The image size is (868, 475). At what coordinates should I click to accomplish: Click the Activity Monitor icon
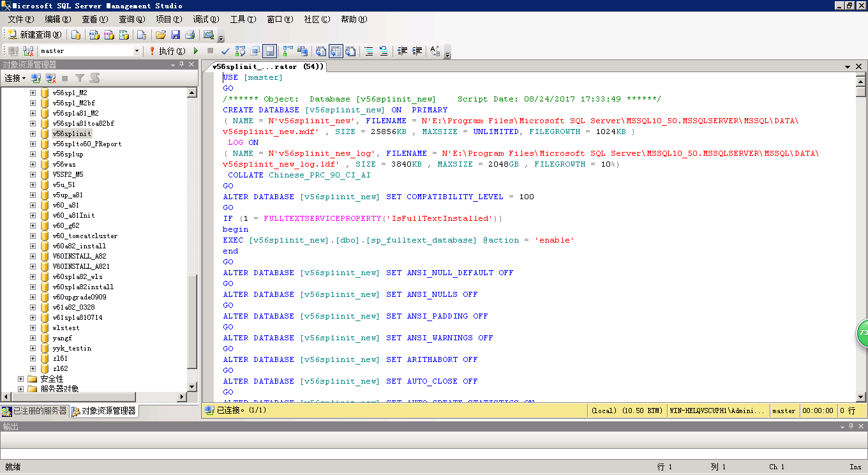click(x=208, y=34)
